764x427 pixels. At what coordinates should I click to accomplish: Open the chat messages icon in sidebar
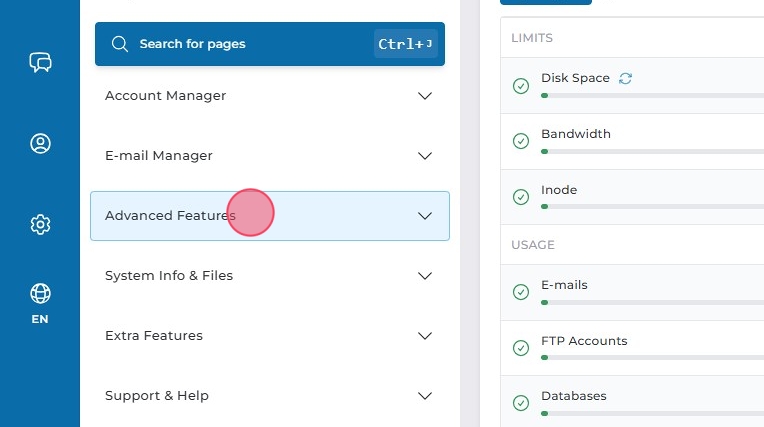coord(40,63)
